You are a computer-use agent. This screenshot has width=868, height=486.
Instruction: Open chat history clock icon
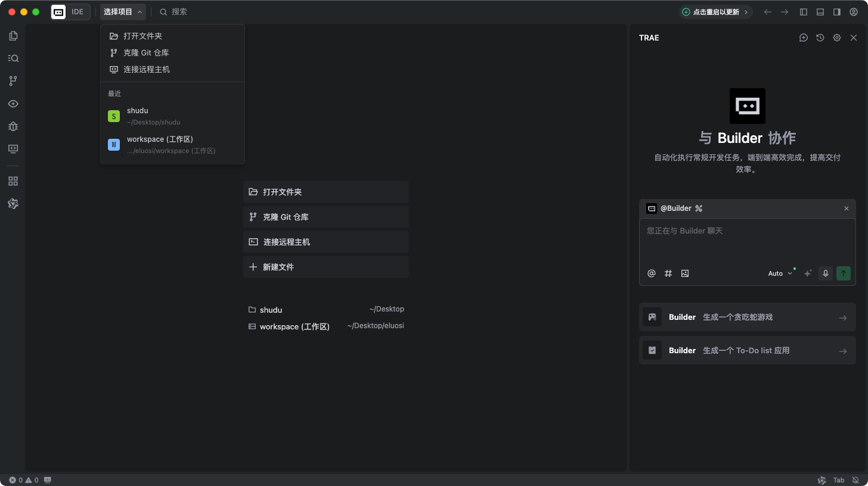[x=820, y=38]
